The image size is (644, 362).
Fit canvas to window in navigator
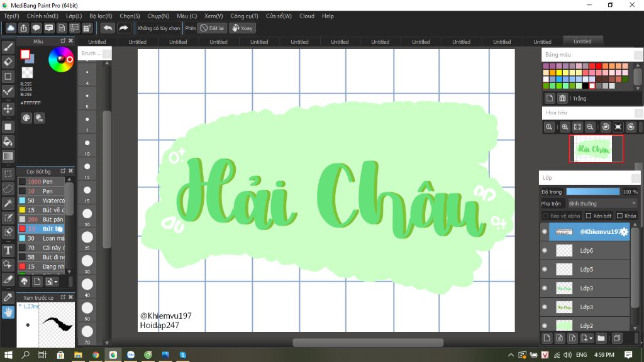[x=577, y=127]
